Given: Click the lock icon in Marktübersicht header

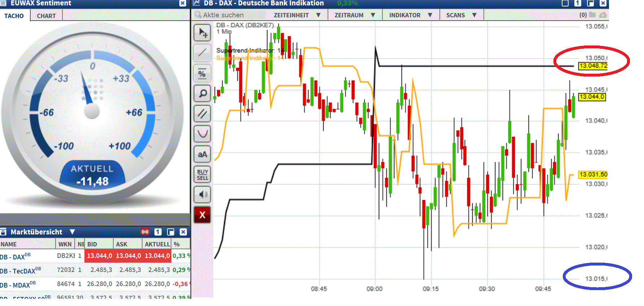Looking at the screenshot, I should 3,232.
